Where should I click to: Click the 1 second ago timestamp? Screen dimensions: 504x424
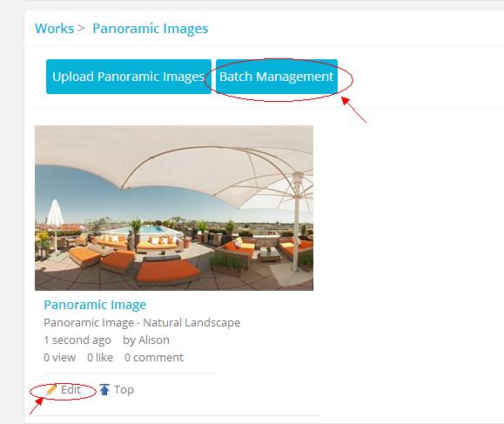point(77,340)
